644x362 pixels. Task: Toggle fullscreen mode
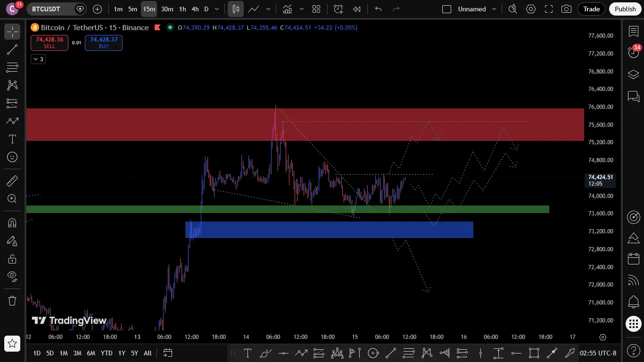549,9
